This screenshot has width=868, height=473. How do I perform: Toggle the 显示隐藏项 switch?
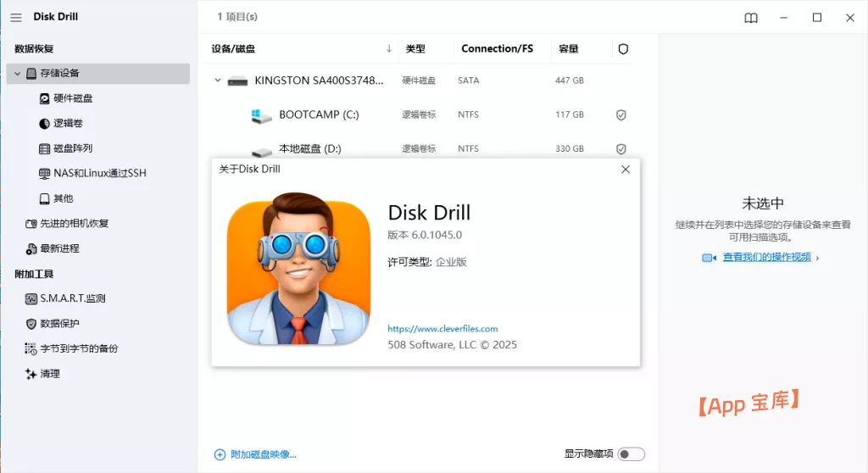(x=631, y=454)
